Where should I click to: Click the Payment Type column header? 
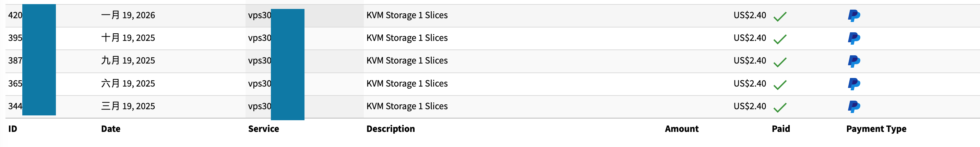(876, 129)
